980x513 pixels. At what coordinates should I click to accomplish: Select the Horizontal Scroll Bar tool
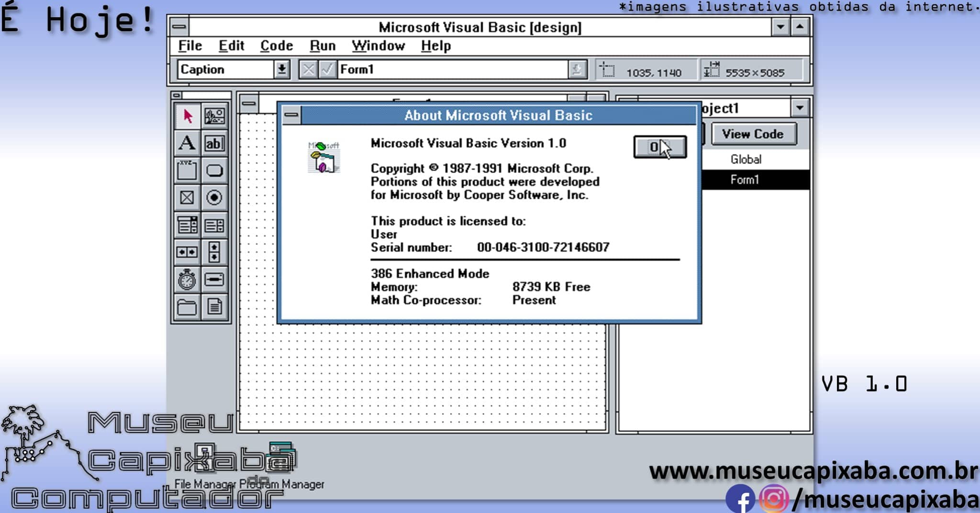[187, 252]
